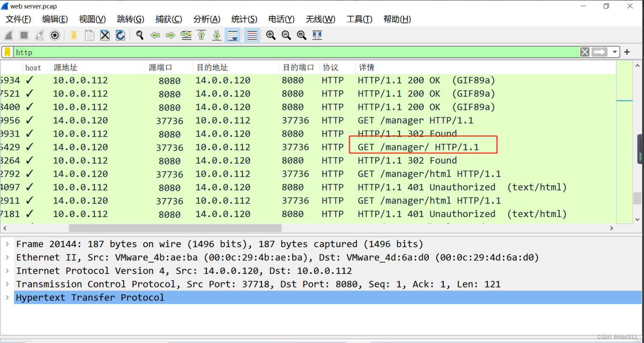Select packet row GET /manager HTTP/1.1
The height and width of the screenshot is (343, 644).
(308, 120)
